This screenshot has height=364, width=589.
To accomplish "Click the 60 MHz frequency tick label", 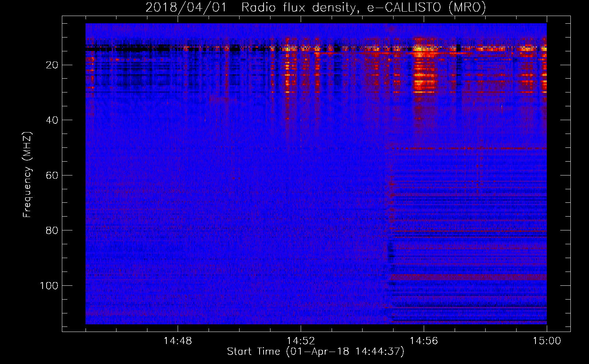I will point(52,175).
